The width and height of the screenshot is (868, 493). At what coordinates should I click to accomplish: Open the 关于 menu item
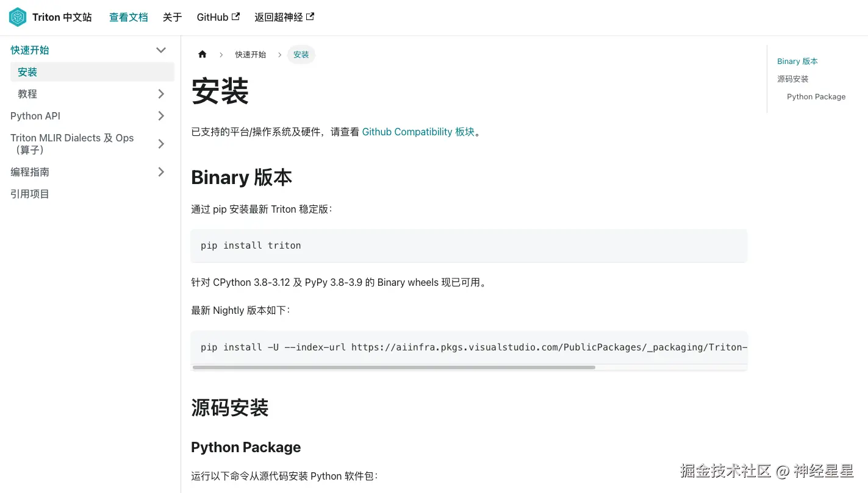[x=172, y=17]
